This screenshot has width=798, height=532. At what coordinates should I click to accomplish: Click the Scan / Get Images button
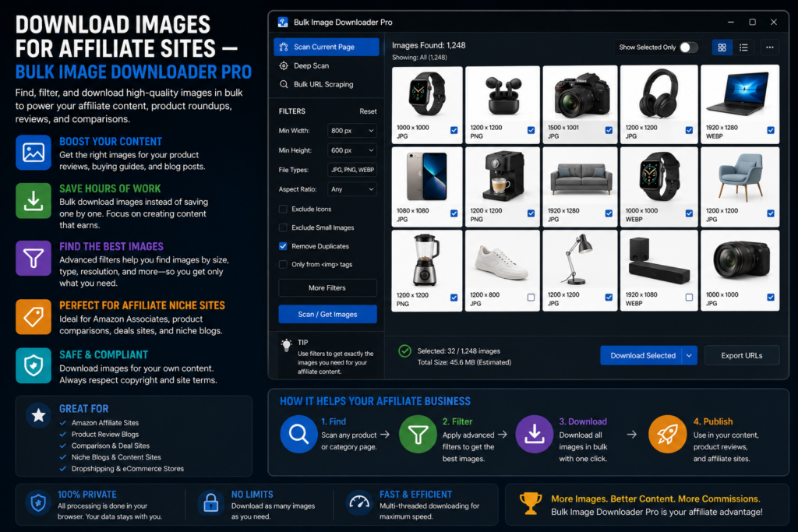coord(327,315)
